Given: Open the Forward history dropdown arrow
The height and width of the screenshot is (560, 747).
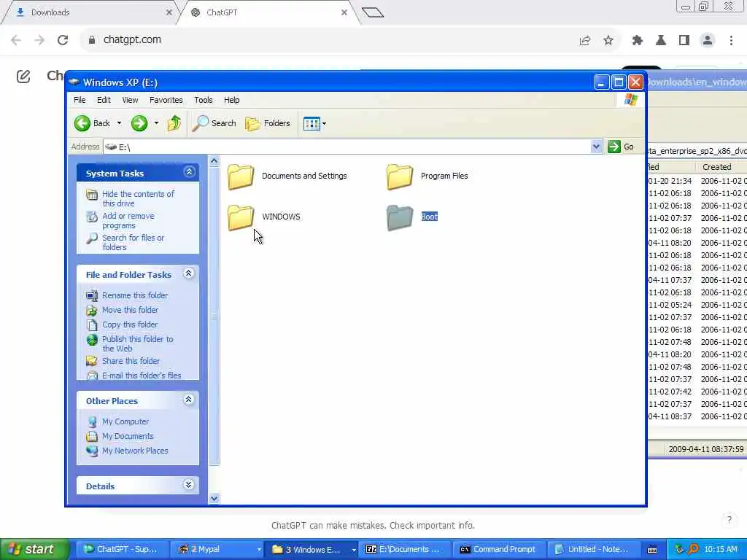Looking at the screenshot, I should (x=156, y=123).
